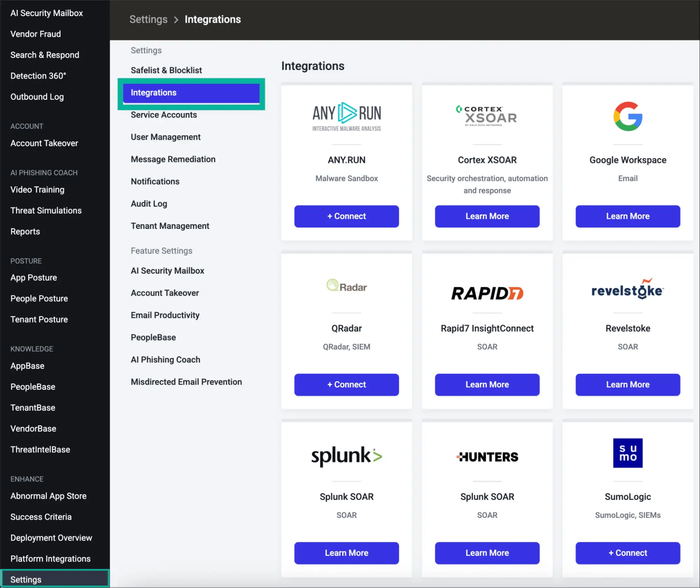Click the Splunk logo
Viewport: 700px width, 588px height.
point(347,456)
